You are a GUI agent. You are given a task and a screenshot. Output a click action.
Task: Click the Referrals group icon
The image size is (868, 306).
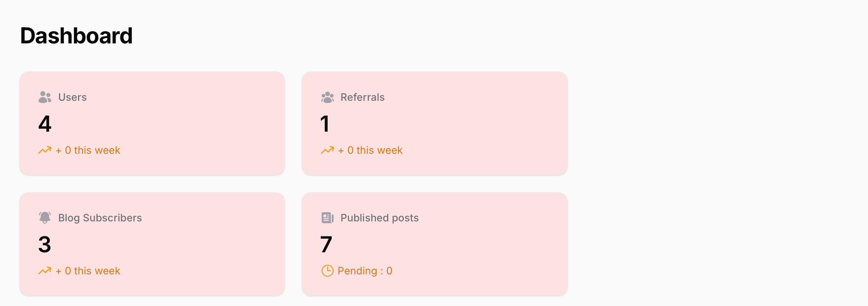[327, 97]
